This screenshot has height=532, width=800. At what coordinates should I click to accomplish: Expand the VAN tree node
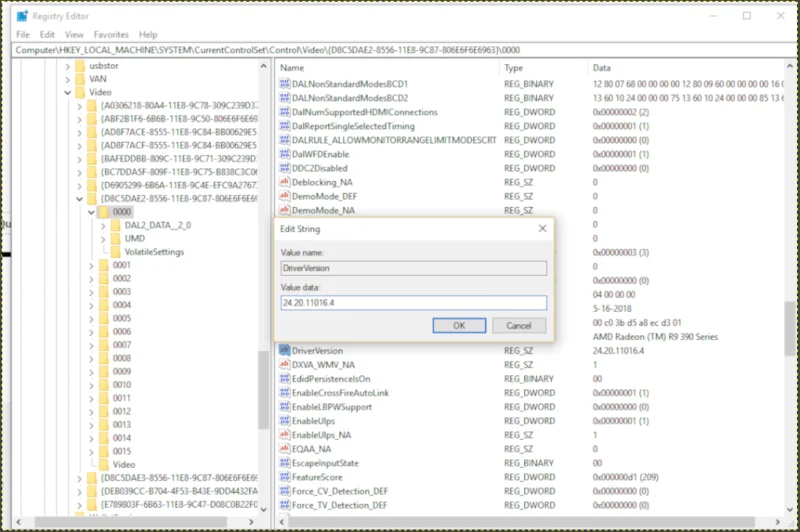[x=68, y=79]
